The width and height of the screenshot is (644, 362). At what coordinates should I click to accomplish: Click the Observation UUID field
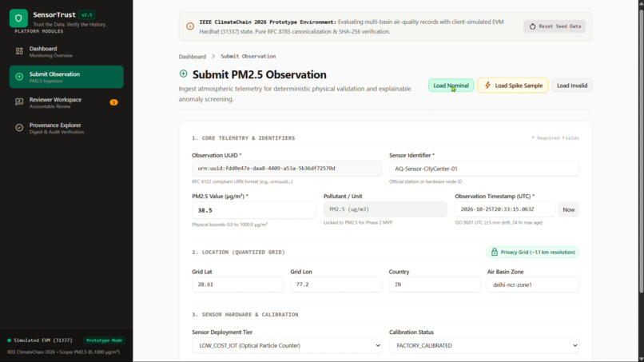pos(287,169)
